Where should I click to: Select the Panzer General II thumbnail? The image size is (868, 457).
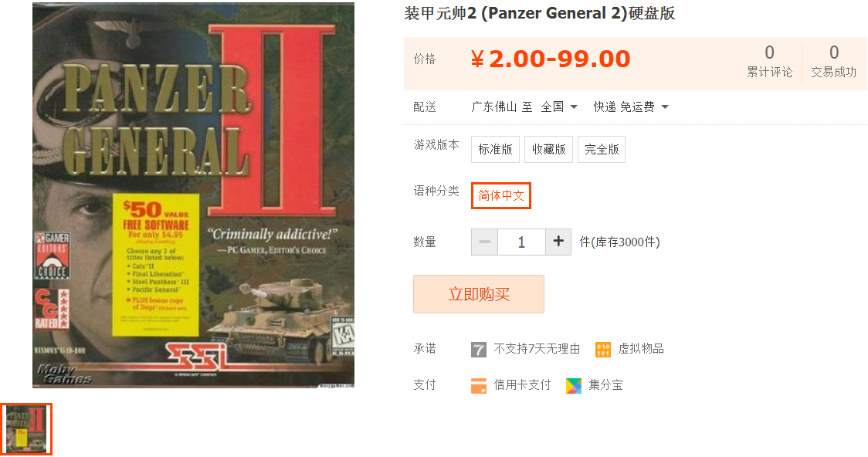[x=26, y=429]
